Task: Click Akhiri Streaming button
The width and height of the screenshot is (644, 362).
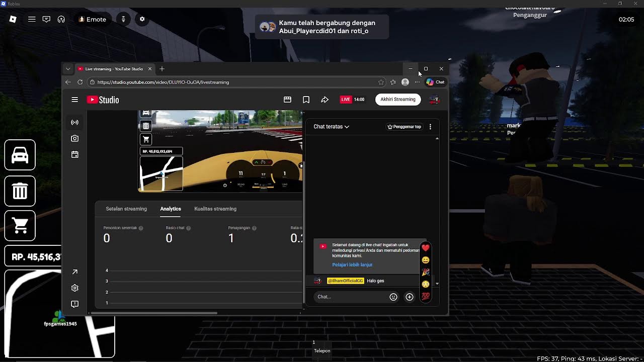Action: tap(398, 99)
